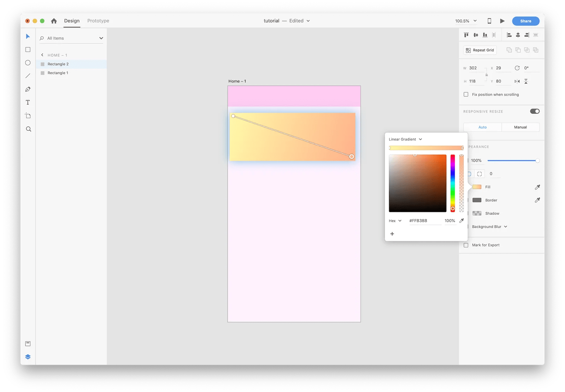Click the gradient end handle on canvas
The image size is (565, 392).
click(x=351, y=156)
